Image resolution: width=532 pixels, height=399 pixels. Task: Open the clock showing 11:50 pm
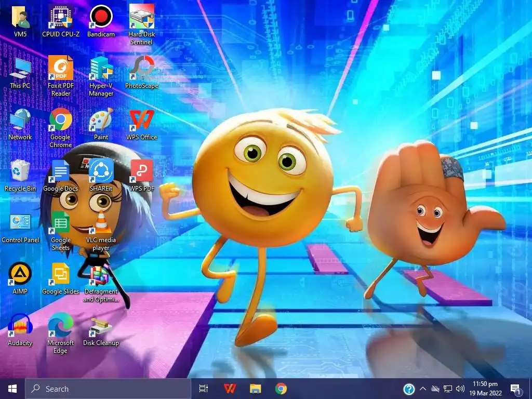[x=486, y=389]
